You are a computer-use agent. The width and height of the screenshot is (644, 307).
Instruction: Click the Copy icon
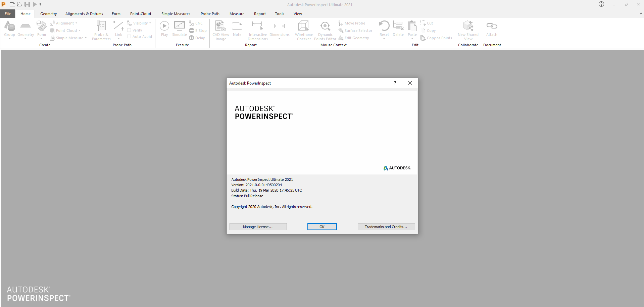click(x=423, y=31)
